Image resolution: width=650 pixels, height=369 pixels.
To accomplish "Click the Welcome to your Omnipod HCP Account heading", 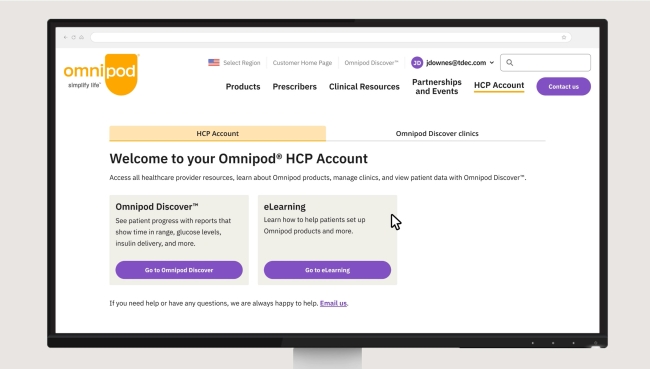I will (238, 158).
